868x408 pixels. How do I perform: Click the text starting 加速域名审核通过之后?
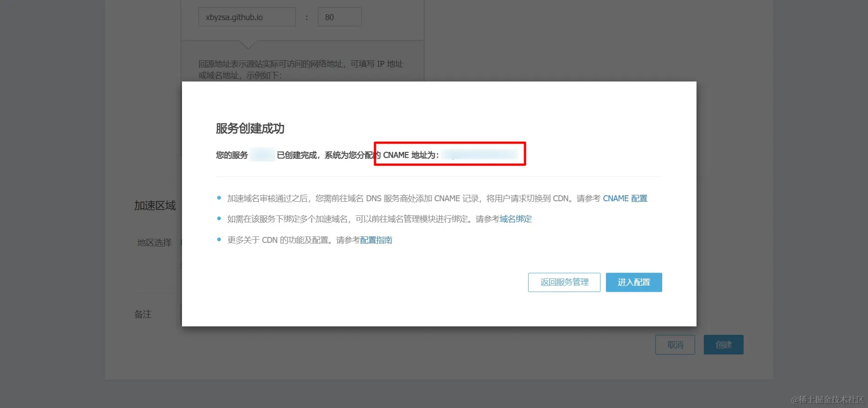414,199
